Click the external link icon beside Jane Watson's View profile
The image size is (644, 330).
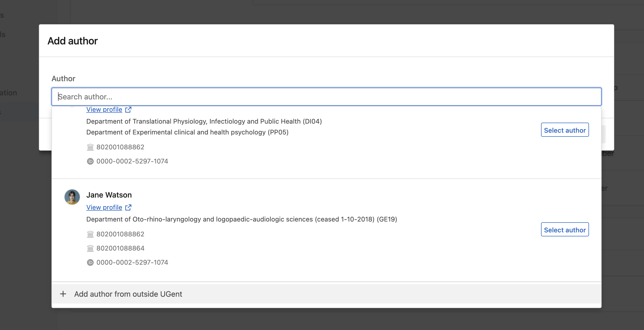[128, 207]
